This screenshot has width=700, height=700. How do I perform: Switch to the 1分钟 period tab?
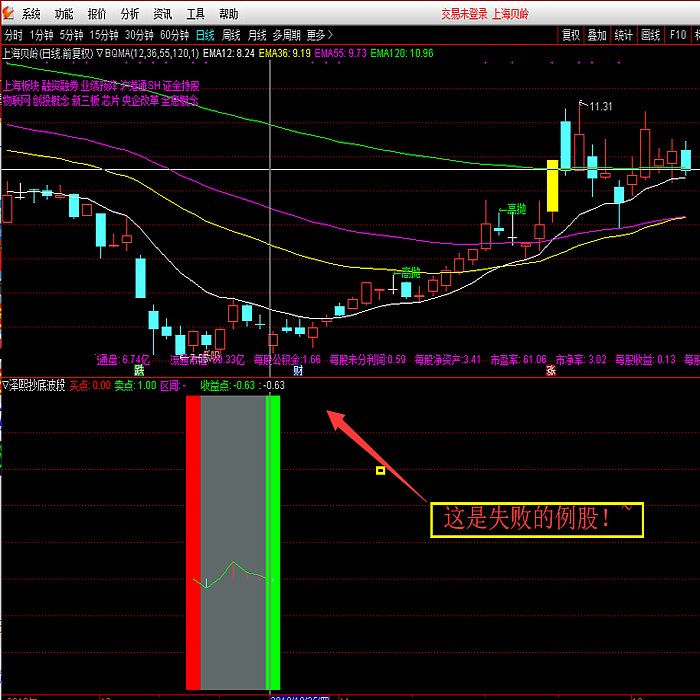[42, 35]
